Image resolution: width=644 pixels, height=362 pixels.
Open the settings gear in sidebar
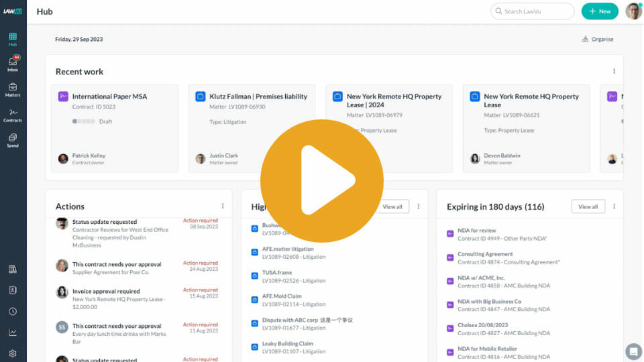point(13,353)
